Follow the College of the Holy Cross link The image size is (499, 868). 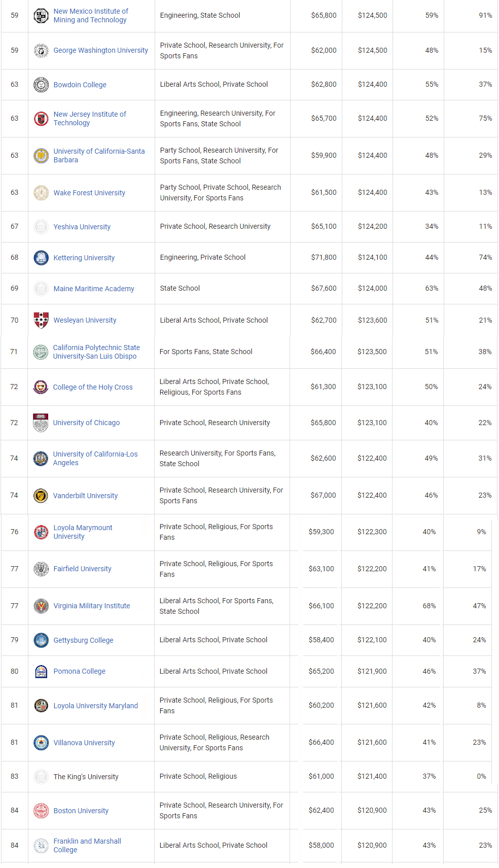[93, 387]
